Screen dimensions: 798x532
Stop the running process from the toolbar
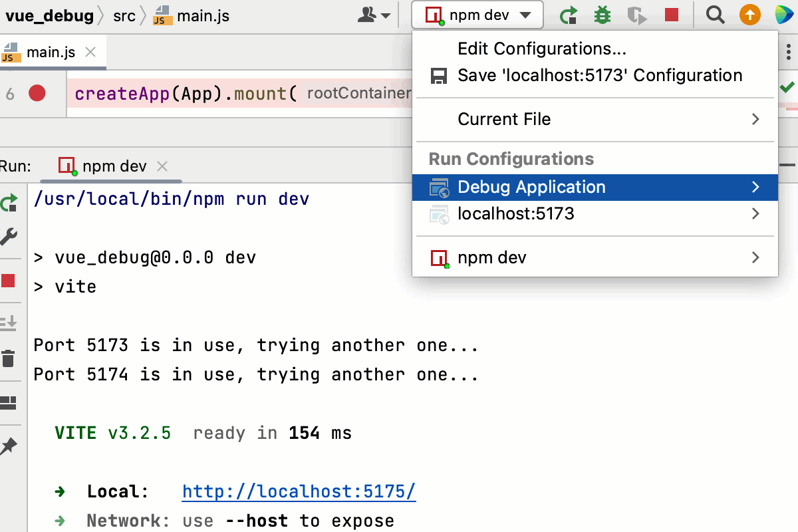click(x=671, y=15)
